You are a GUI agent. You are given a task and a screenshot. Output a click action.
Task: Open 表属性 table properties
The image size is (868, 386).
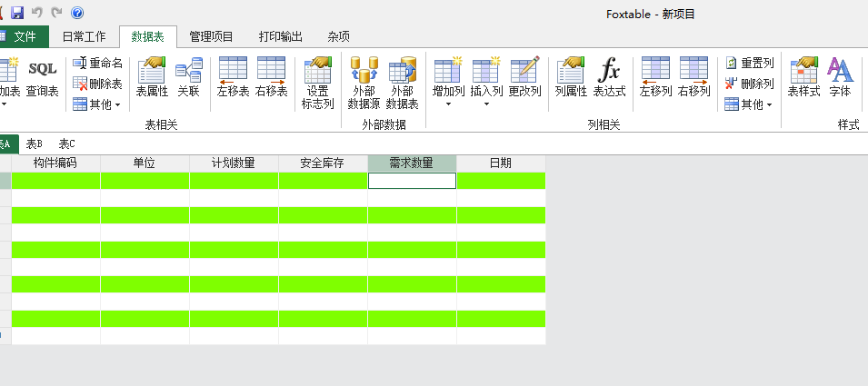pos(152,78)
